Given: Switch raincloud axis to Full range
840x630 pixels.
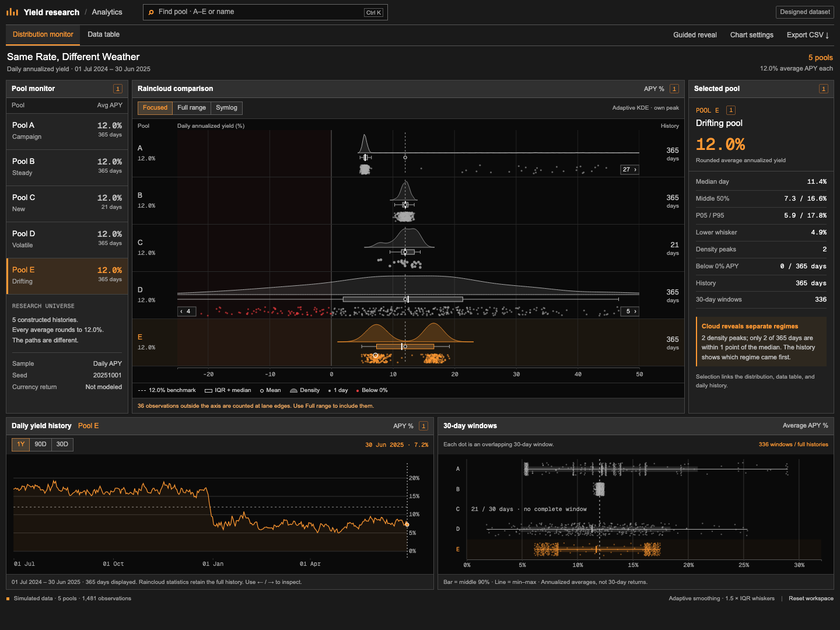Looking at the screenshot, I should click(x=191, y=108).
